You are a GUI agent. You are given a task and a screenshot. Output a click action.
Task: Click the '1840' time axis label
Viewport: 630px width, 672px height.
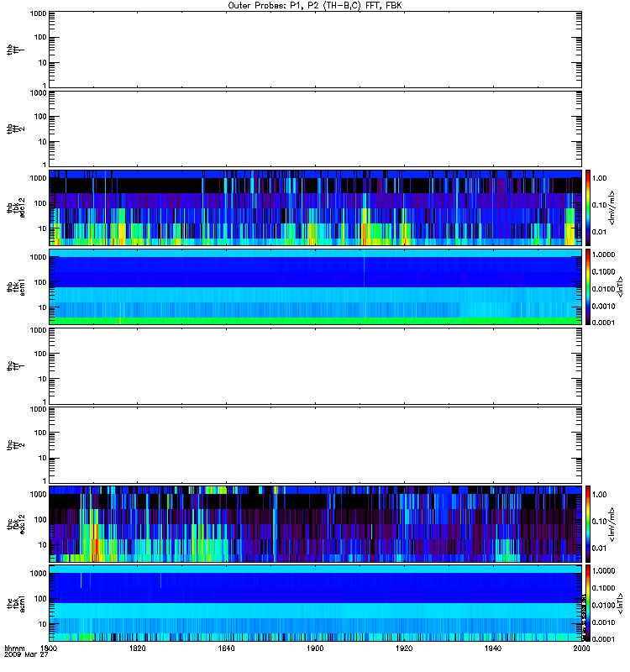[x=226, y=648]
